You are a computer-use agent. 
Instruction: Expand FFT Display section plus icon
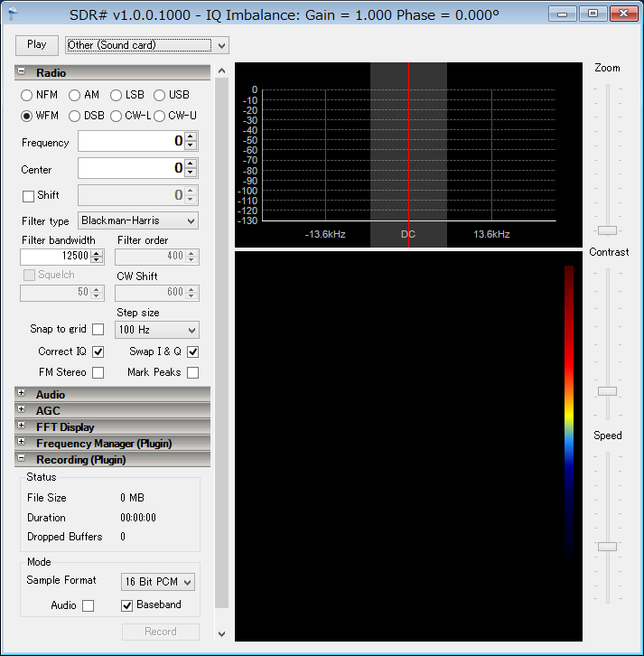pos(22,426)
